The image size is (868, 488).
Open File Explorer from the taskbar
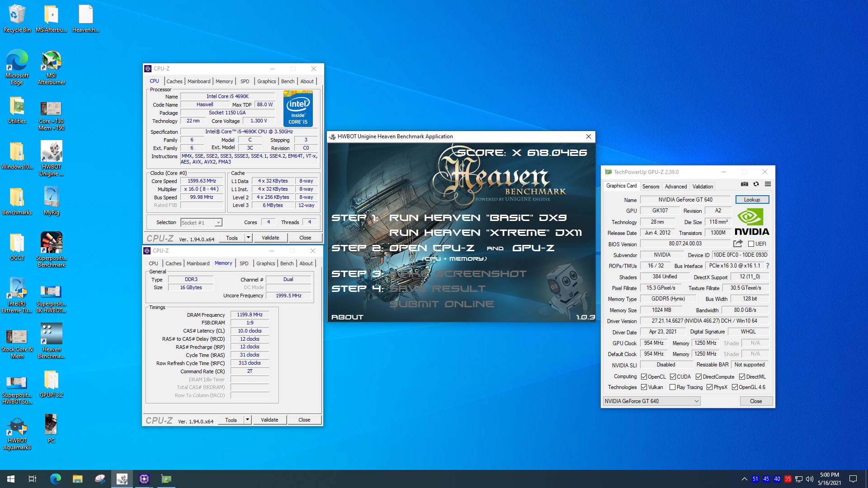[78, 479]
